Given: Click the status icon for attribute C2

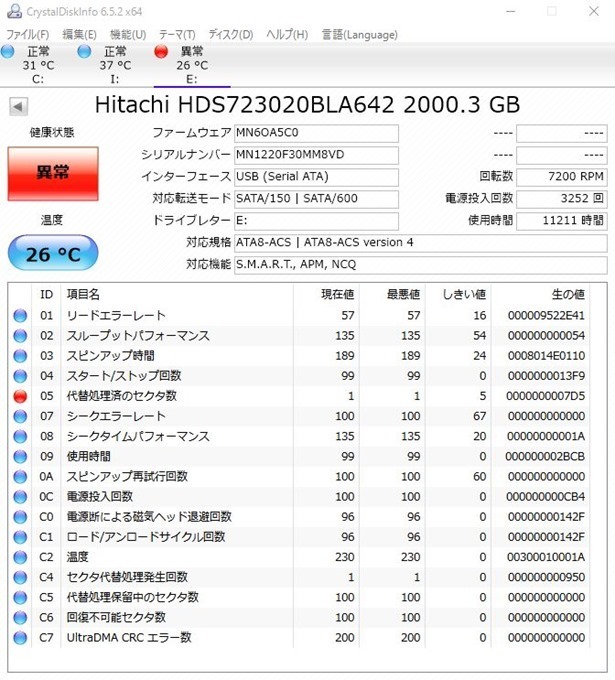Looking at the screenshot, I should pos(20,557).
